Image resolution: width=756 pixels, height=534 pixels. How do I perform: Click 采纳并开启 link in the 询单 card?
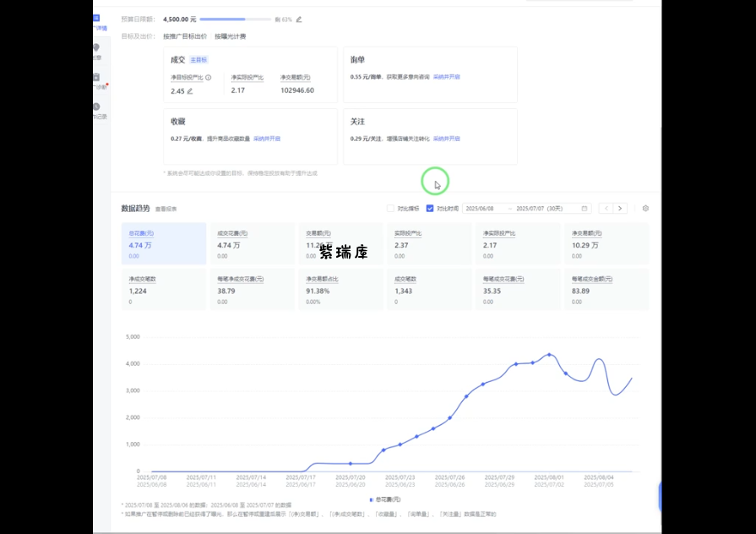447,77
